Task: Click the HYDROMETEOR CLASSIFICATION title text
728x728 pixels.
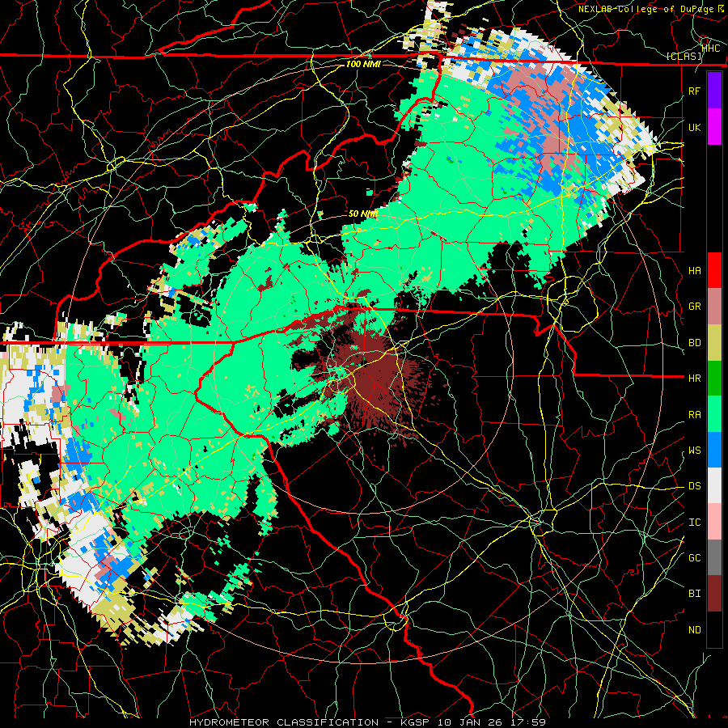Action: point(284,722)
